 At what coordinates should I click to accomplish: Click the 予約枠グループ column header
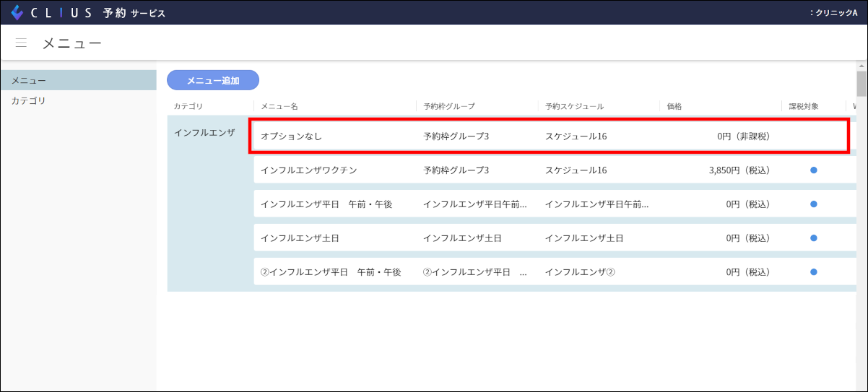tap(449, 106)
